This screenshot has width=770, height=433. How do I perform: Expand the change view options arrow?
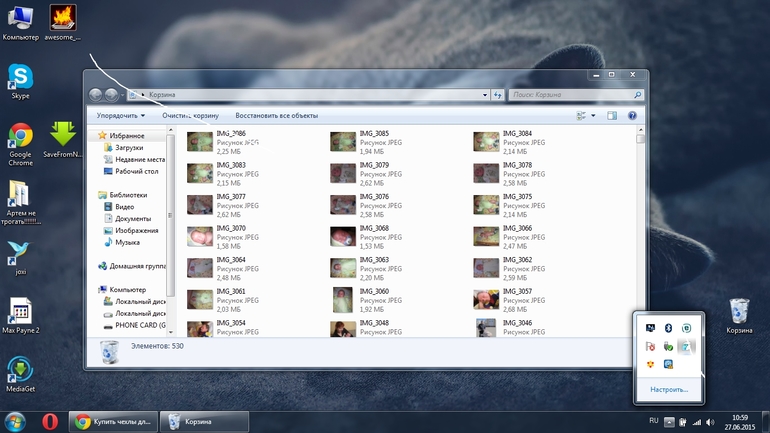pyautogui.click(x=593, y=116)
